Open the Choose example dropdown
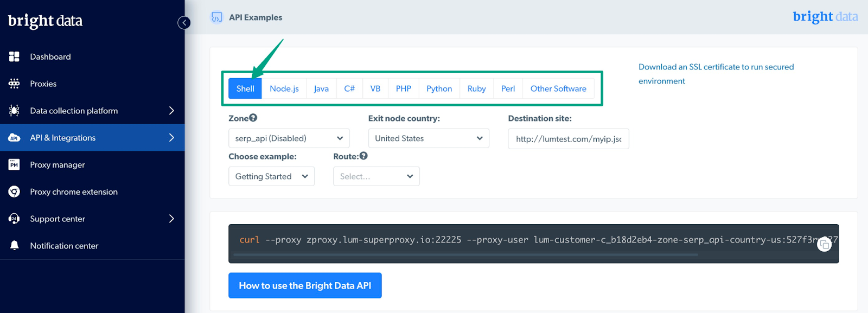Image resolution: width=868 pixels, height=313 pixels. tap(271, 176)
